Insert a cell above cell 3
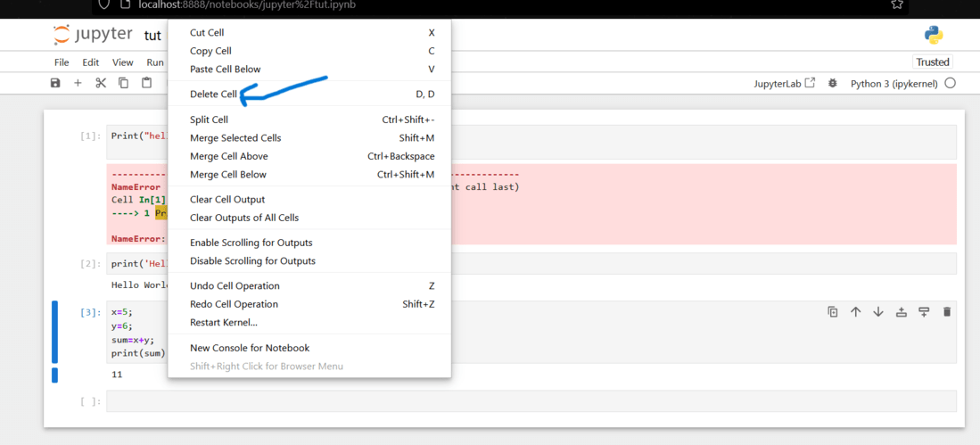980x445 pixels. [x=902, y=312]
